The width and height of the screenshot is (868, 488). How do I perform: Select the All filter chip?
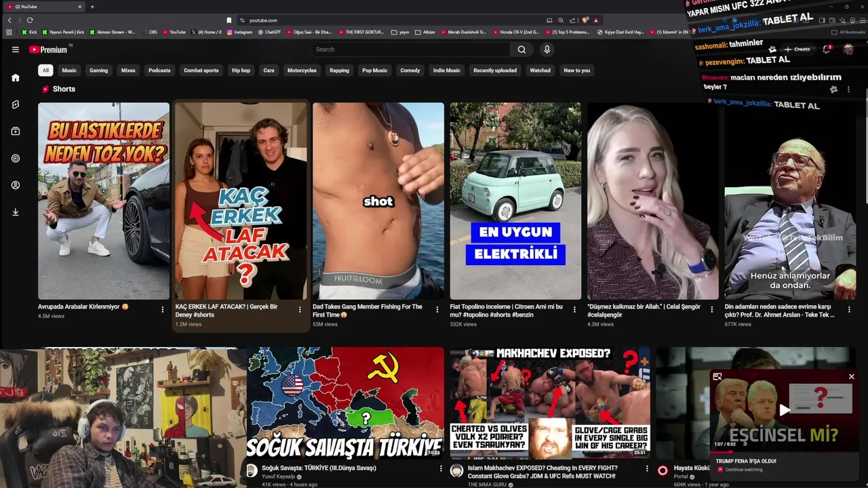click(x=45, y=70)
